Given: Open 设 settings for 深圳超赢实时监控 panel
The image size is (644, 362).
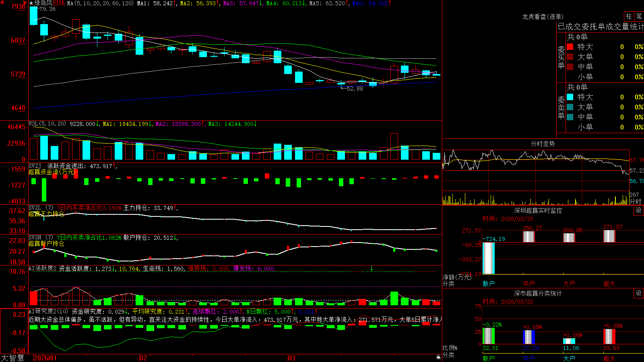Looking at the screenshot, I should click(639, 210).
